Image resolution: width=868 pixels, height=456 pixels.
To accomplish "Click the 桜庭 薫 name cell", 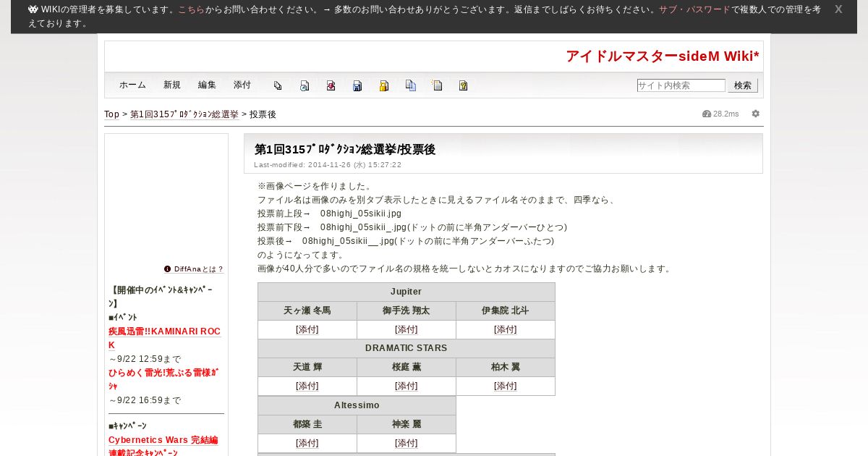I will point(407,367).
